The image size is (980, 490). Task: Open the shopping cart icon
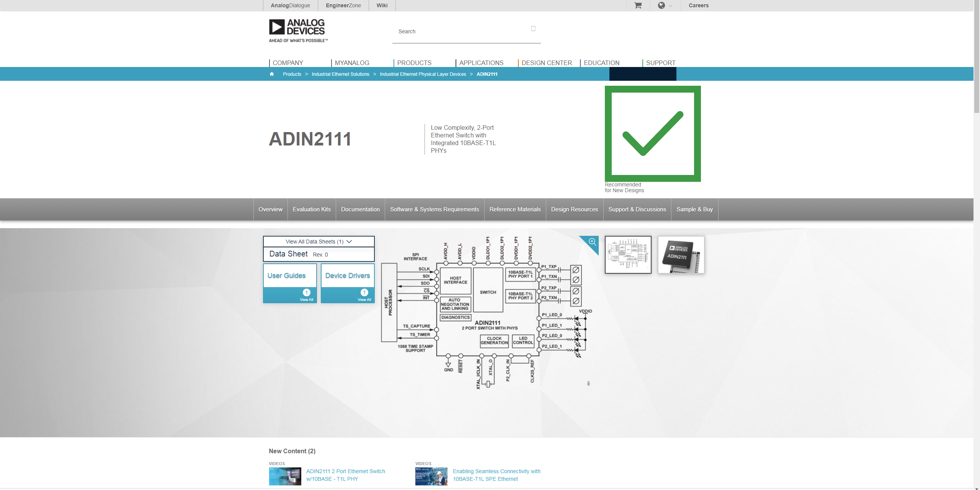pyautogui.click(x=638, y=5)
